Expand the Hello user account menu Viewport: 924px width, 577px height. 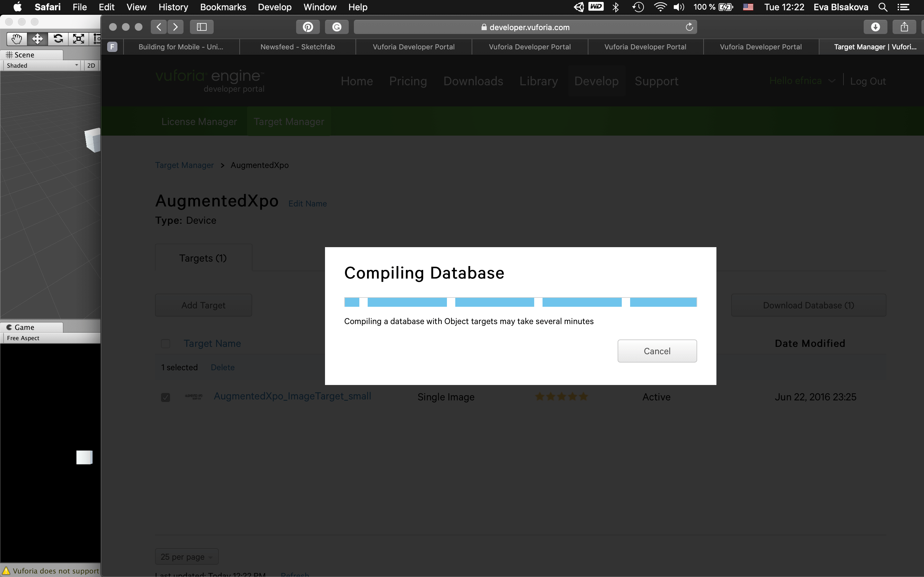point(802,81)
